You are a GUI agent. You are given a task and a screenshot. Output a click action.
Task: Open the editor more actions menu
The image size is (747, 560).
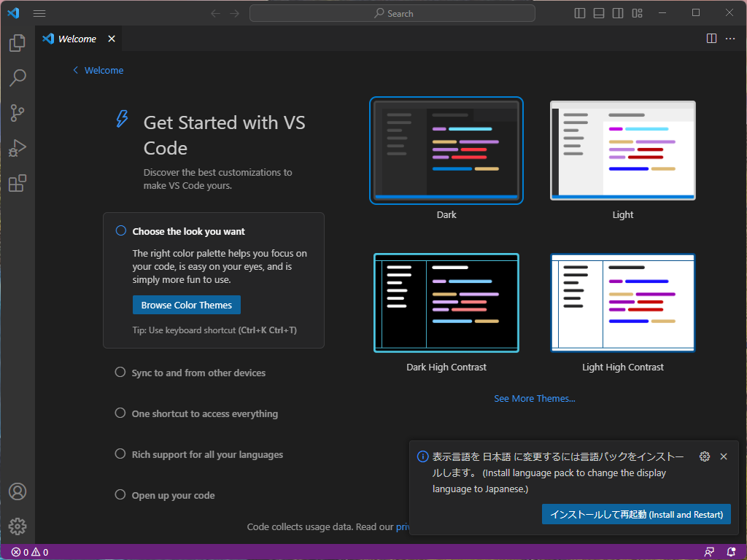pyautogui.click(x=729, y=39)
